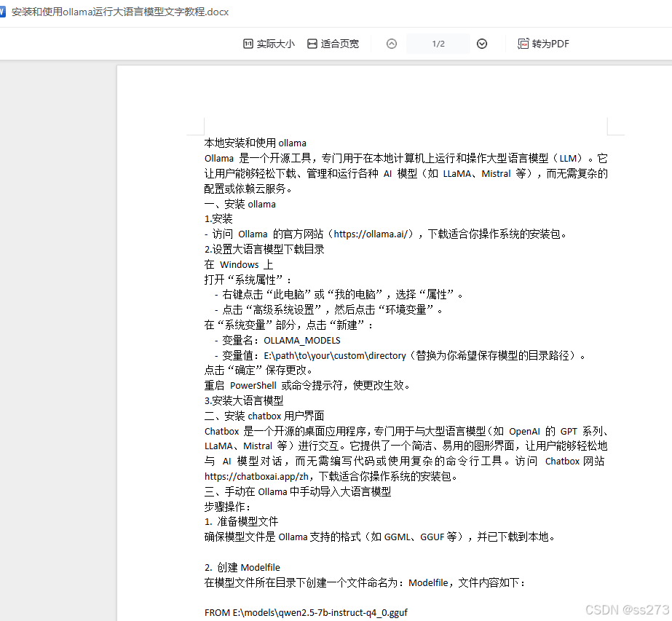Click the line 在“系统变量”部分，点击“新建”：
The height and width of the screenshot is (621, 672).
289,325
